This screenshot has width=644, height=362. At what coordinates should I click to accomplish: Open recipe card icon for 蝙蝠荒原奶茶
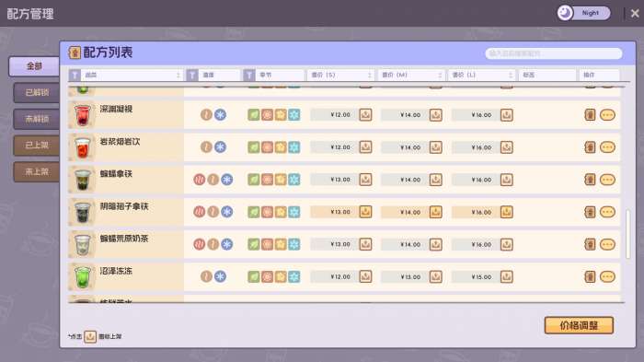[x=590, y=244]
